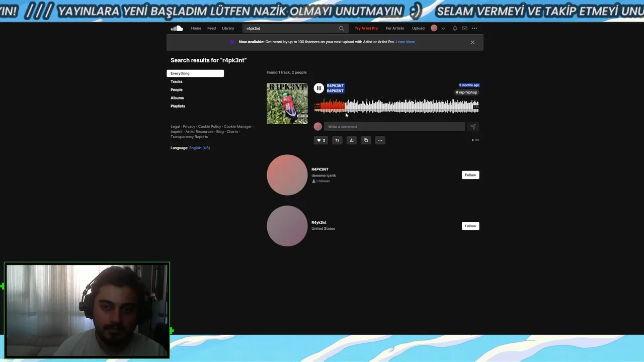The width and height of the screenshot is (644, 362).
Task: Click the search magnifier icon
Action: pos(342,28)
